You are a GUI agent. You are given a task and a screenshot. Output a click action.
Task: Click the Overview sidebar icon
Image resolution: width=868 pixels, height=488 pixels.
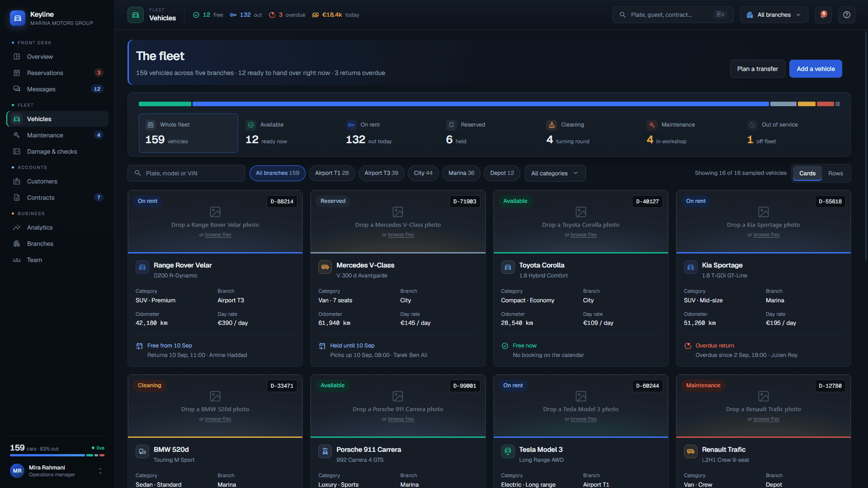pyautogui.click(x=17, y=56)
